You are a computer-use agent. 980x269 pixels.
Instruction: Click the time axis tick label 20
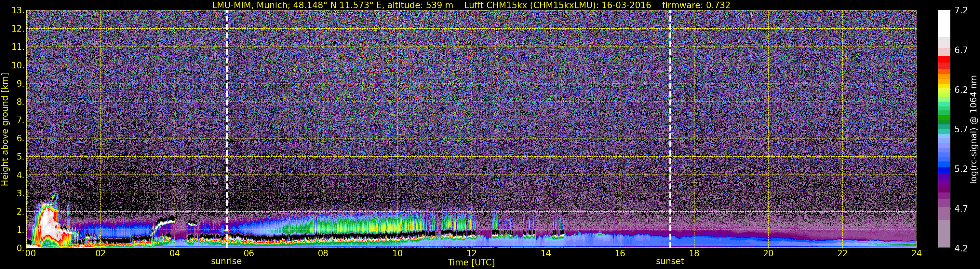coord(768,254)
